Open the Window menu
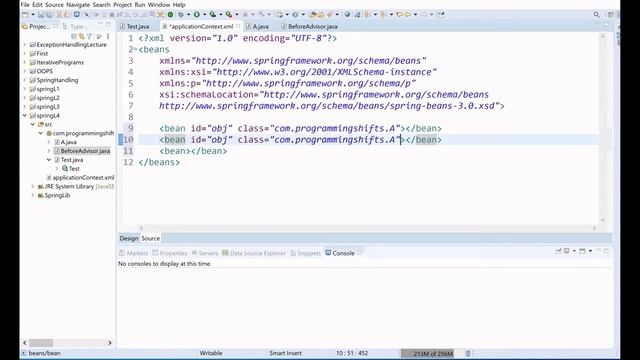Screen dimensions: 640x360 [x=159, y=5]
